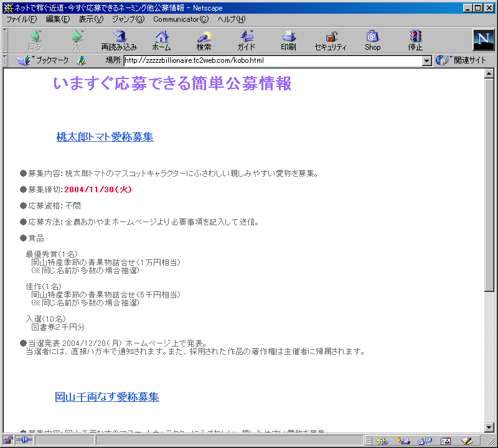Open the 表示(V) menu

91,19
